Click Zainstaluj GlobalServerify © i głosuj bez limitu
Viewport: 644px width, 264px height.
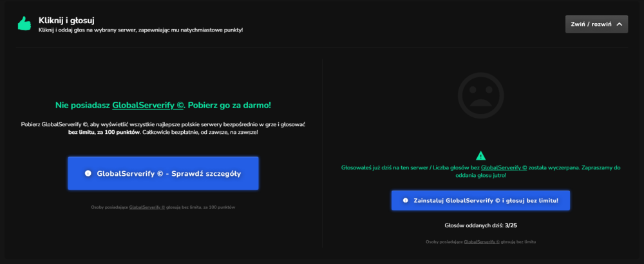coord(480,200)
